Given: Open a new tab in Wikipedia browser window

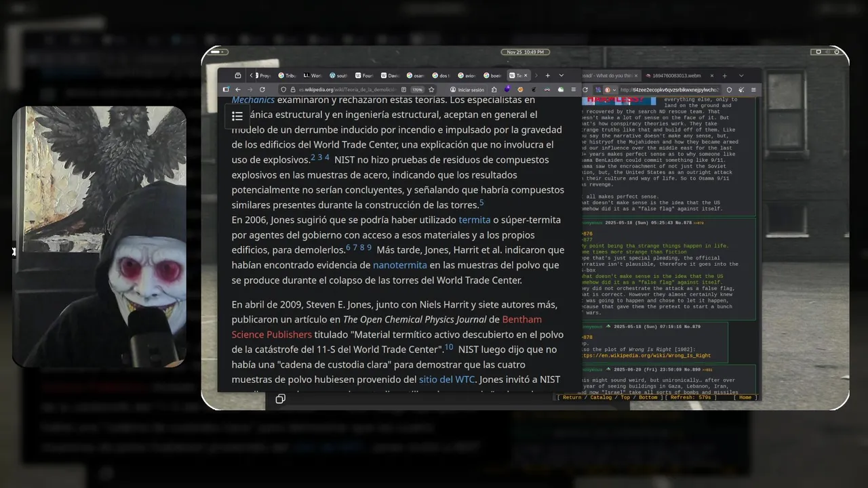Looking at the screenshot, I should (x=547, y=75).
